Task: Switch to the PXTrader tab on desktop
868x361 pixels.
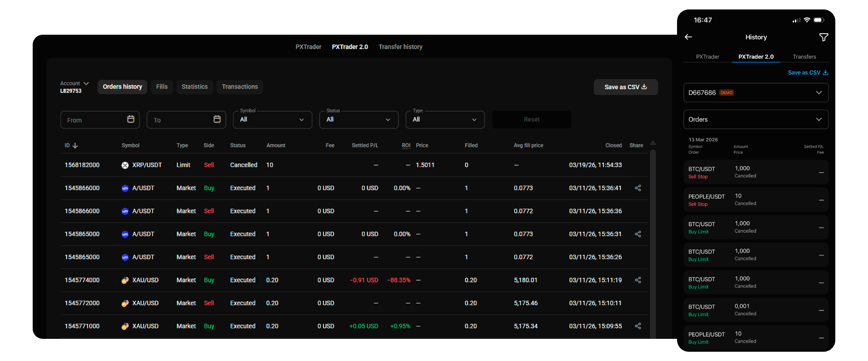Action: tap(309, 47)
